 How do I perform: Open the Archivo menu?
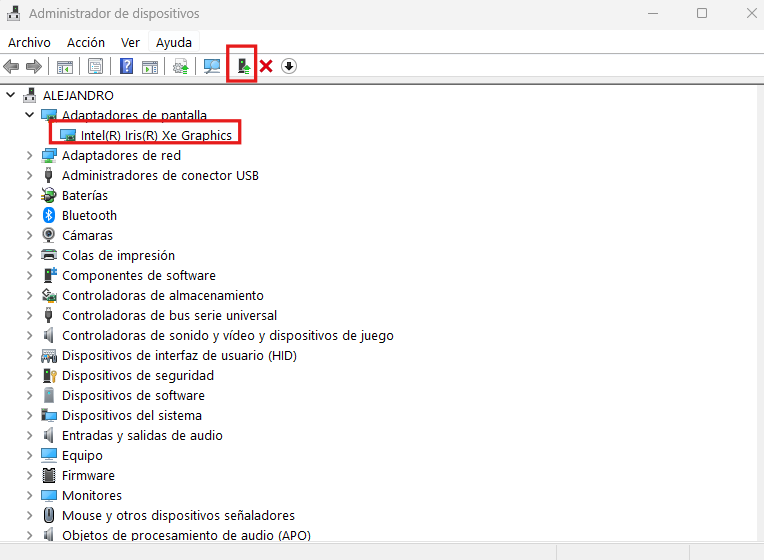point(29,42)
